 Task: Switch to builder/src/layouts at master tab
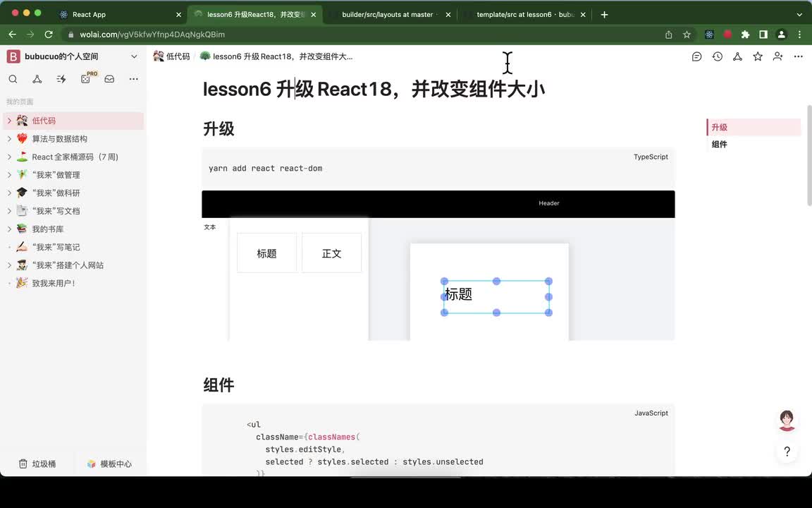[x=389, y=15]
